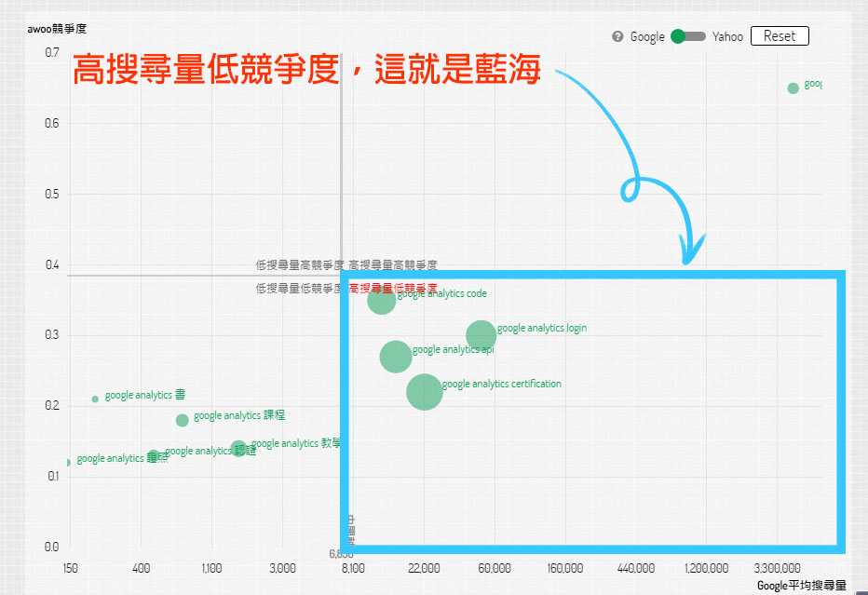Click the 0.7 y-axis tick label
Screen dimensions: 868x595
[52, 52]
